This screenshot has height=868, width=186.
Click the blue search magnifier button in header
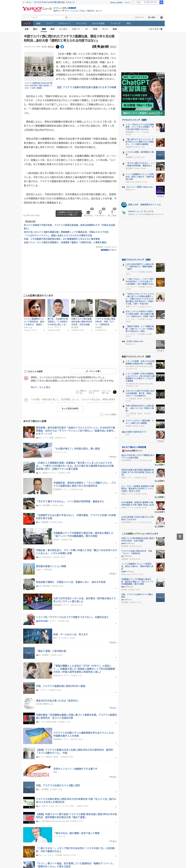click(x=161, y=2)
